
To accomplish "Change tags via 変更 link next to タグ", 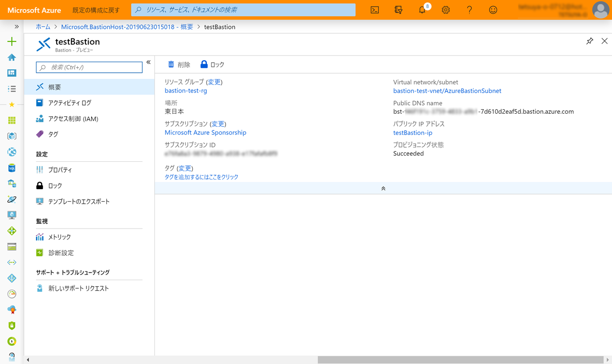I will pyautogui.click(x=185, y=168).
